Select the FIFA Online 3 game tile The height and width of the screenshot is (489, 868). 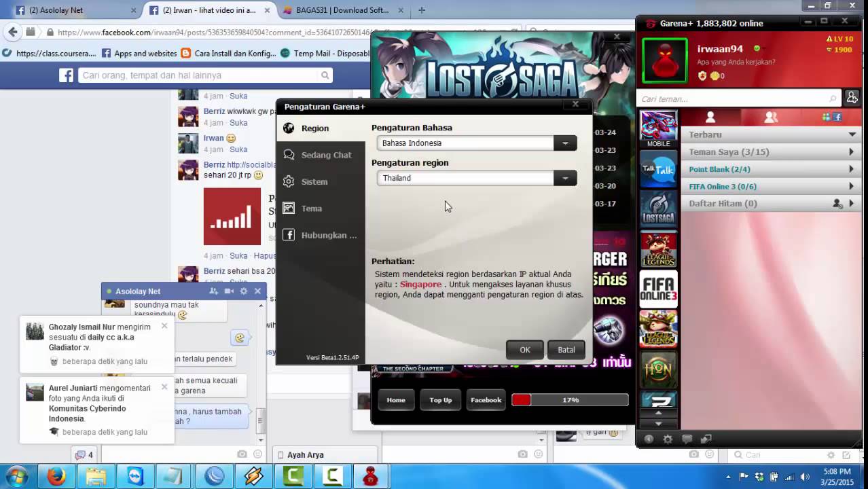pos(658,289)
